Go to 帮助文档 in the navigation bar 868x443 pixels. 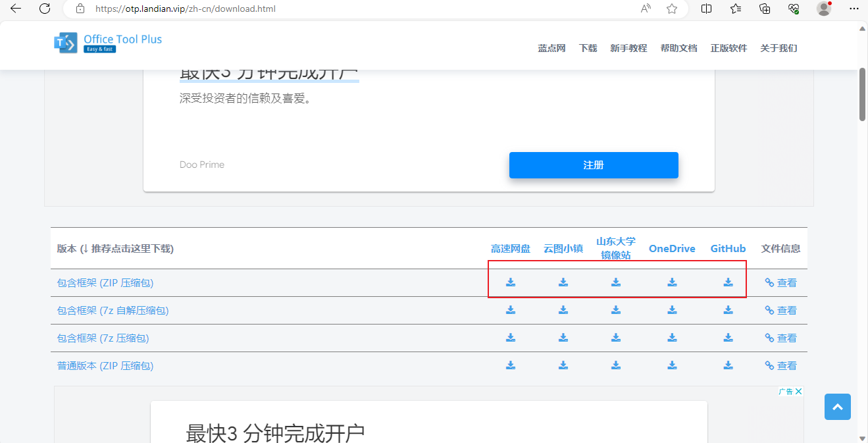(x=678, y=48)
